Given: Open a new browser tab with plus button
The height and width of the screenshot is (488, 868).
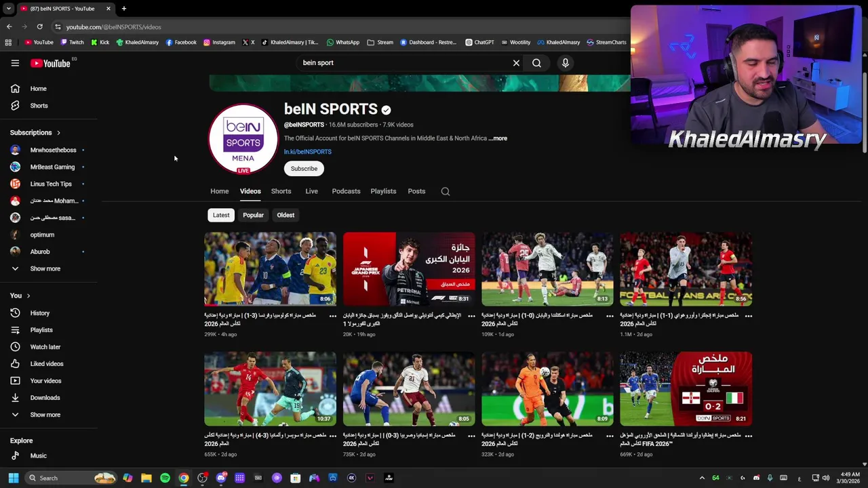Looking at the screenshot, I should [124, 9].
